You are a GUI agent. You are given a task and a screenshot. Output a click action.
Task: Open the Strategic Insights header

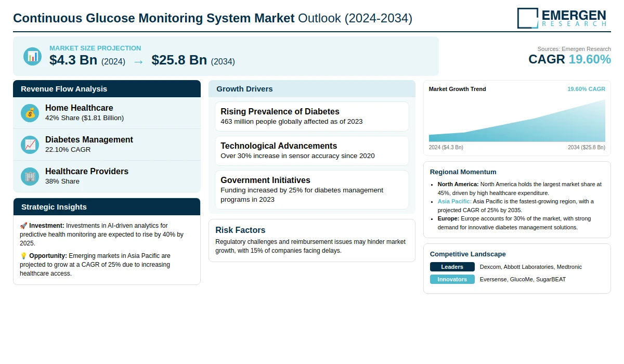click(x=107, y=207)
